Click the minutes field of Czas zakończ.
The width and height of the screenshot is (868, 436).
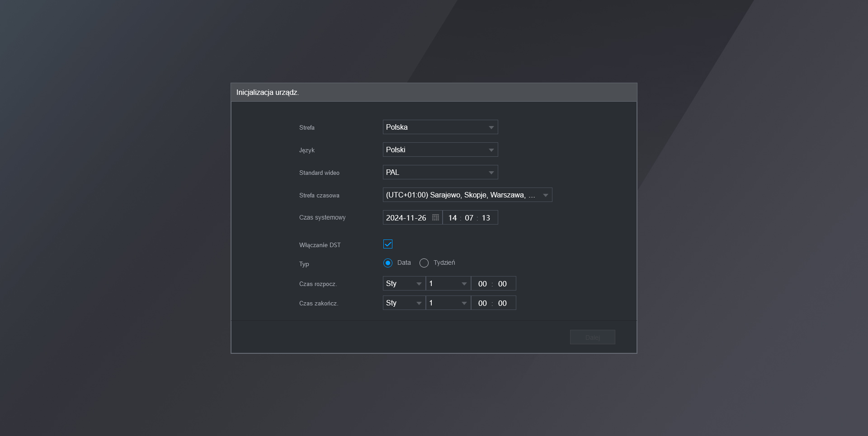(x=502, y=303)
